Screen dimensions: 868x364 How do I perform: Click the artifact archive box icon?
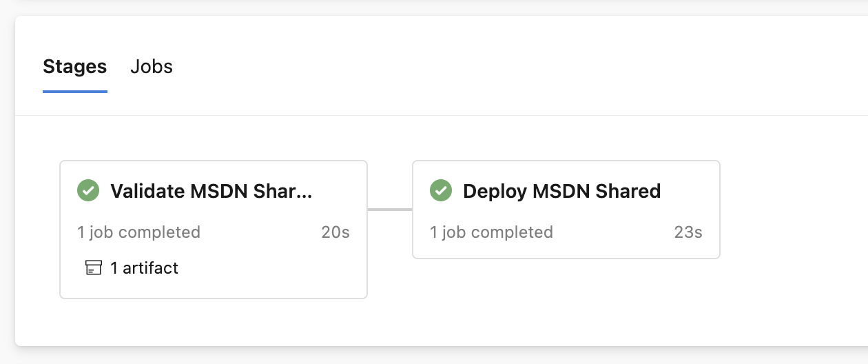coord(93,267)
